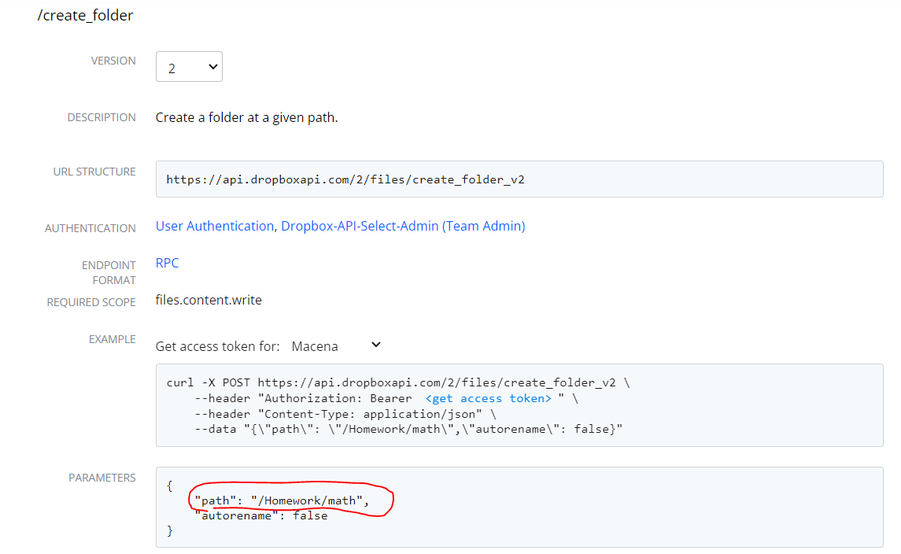Viewport: 901px width, 554px height.
Task: Open the RPC endpoint format link
Action: 167,263
